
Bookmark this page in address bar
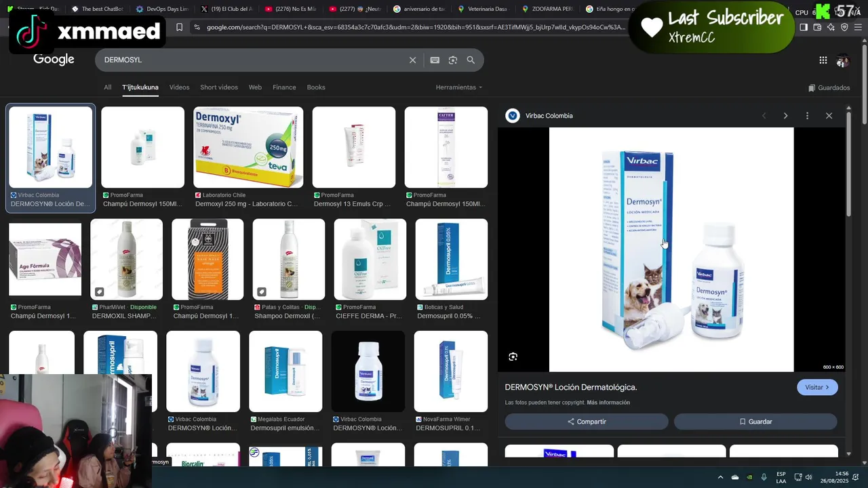point(179,27)
